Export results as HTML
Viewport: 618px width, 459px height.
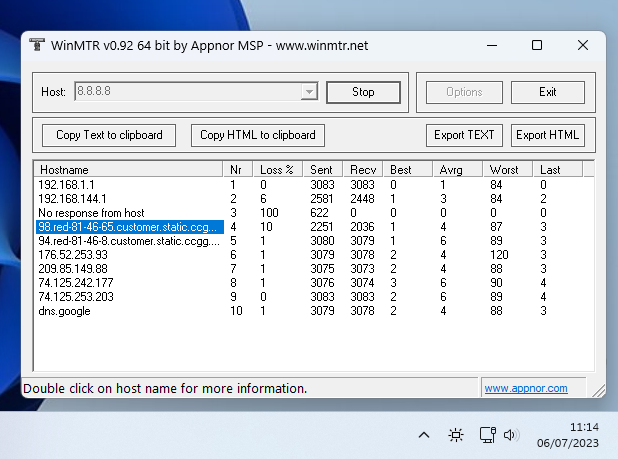click(x=547, y=135)
